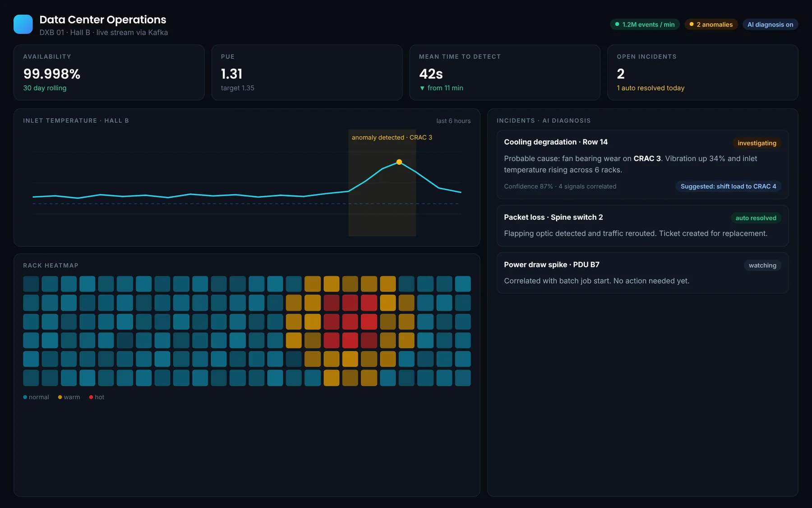Click 'warm' legend entry in rack heatmap
812x508 pixels.
point(69,397)
